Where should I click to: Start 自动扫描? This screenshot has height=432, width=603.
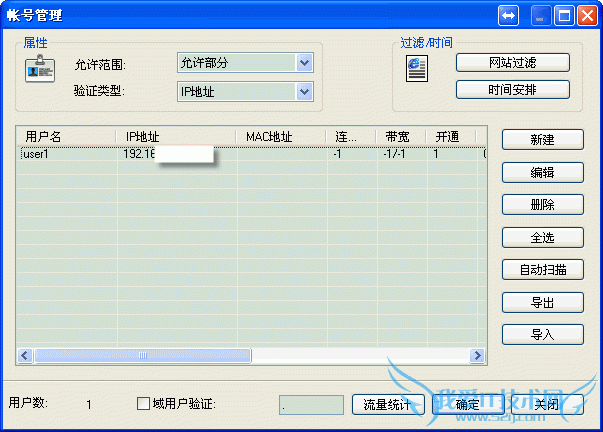pyautogui.click(x=543, y=270)
